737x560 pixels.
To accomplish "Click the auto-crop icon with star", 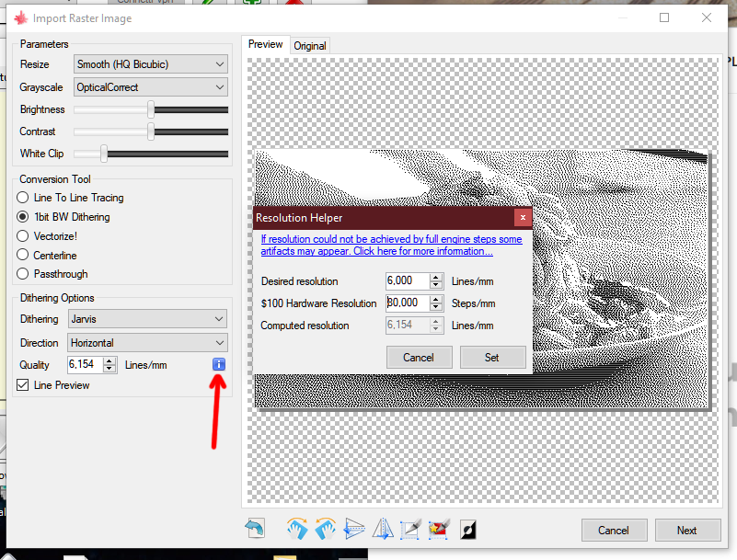I will 439,529.
